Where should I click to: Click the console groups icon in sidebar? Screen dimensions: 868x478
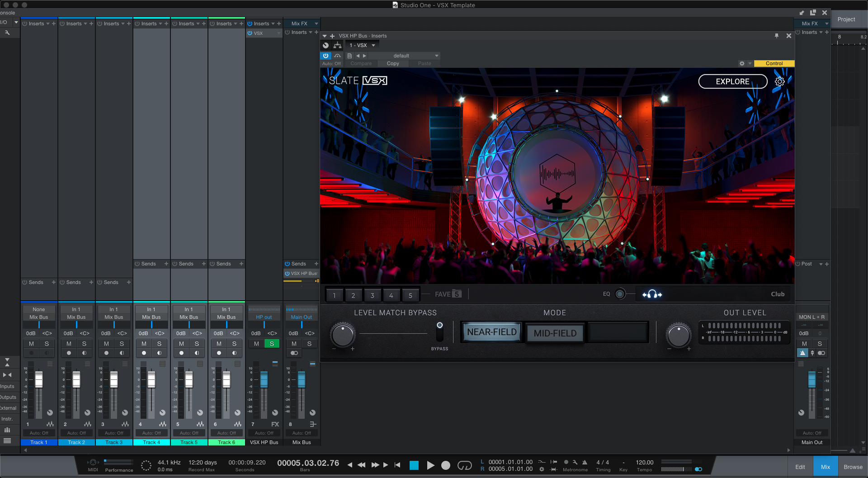[x=7, y=430]
